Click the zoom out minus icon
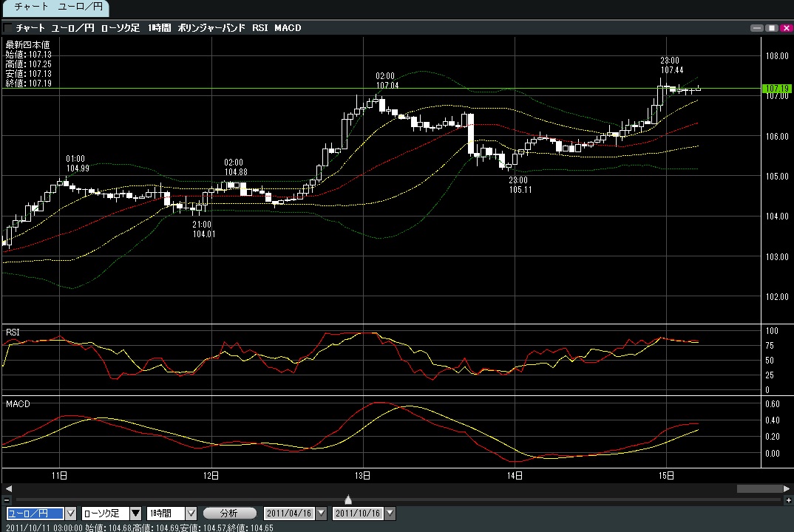This screenshot has height=532, width=794. [x=6, y=500]
